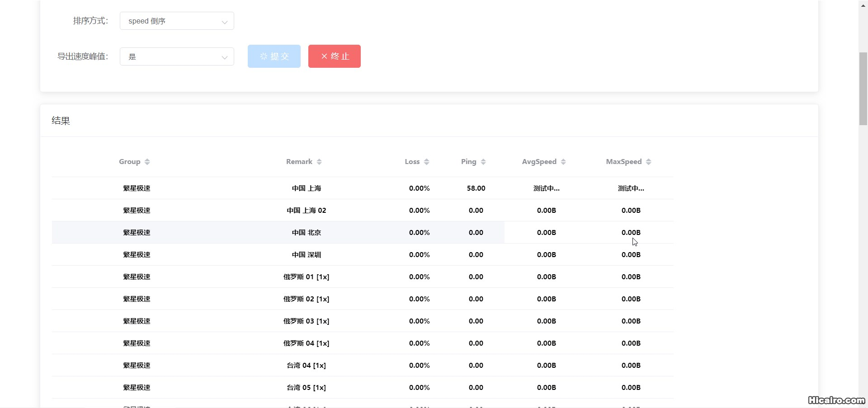Click the MaxSpeed column sort arrows
Viewport: 868px width, 408px height.
point(649,162)
